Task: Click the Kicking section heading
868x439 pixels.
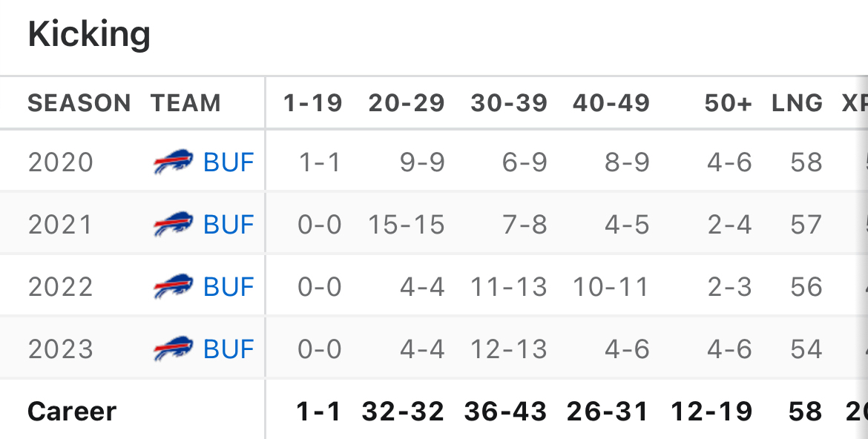Action: click(x=89, y=34)
